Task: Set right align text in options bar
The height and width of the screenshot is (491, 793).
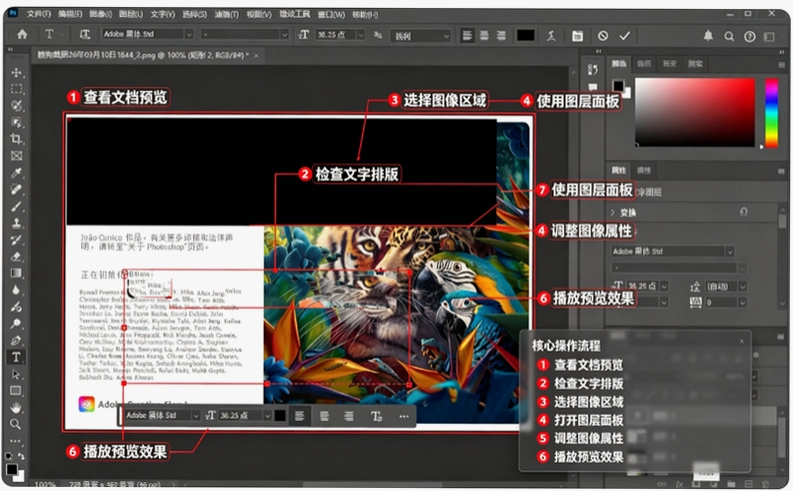Action: pos(501,35)
